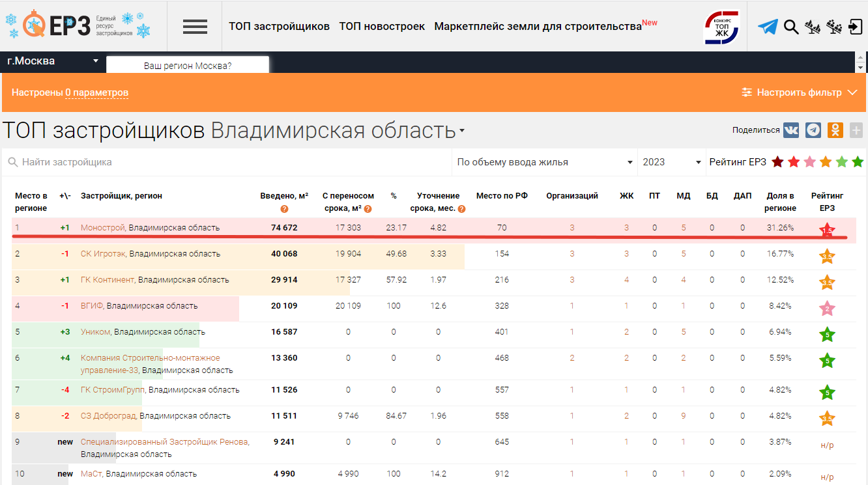Open site search magnifier icon

(791, 27)
